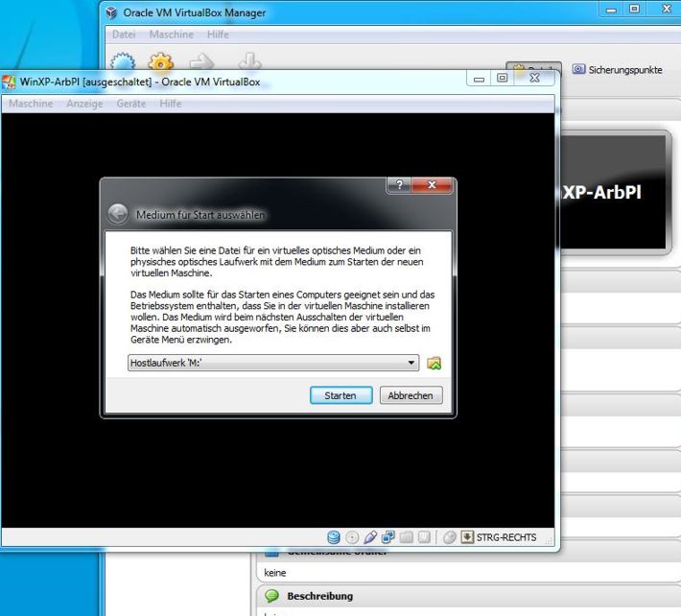This screenshot has width=681, height=616.
Task: Click the keyboard capture arrow icon
Action: tap(467, 537)
